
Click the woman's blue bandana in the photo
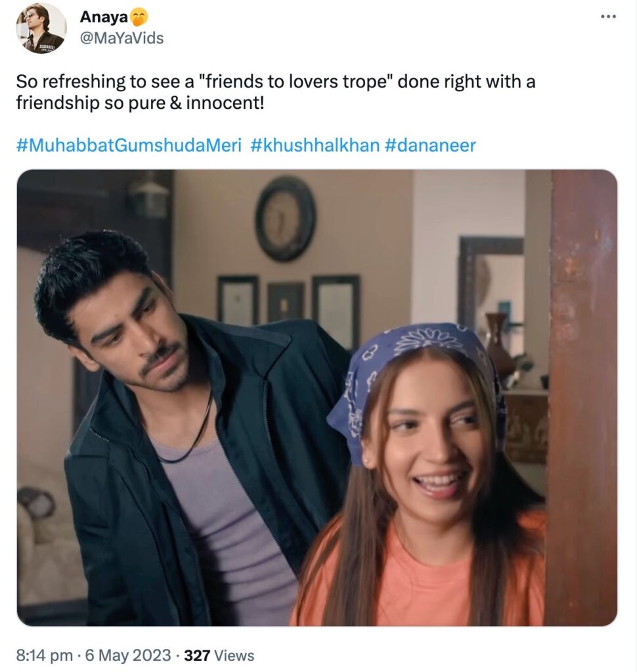[x=412, y=377]
